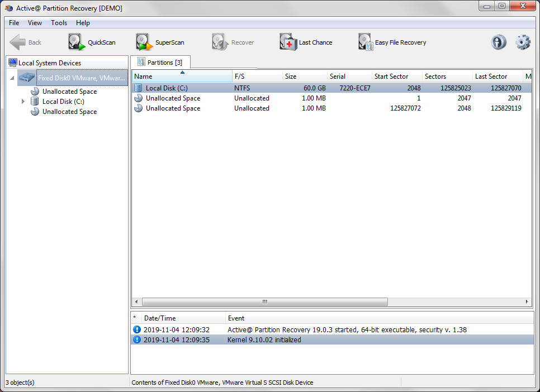Click the 60.0 GB size cell
The width and height of the screenshot is (540, 392).
pos(314,88)
